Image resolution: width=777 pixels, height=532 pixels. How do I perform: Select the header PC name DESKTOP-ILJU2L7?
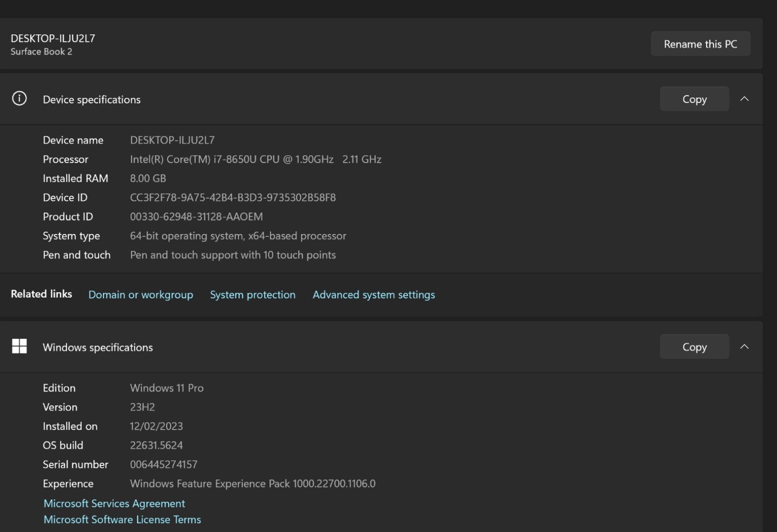click(53, 38)
